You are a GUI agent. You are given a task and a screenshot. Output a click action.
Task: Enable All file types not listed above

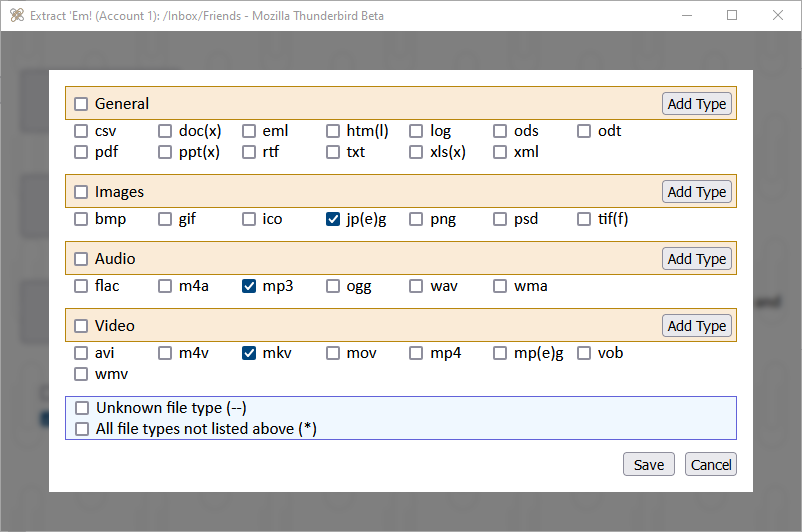(82, 429)
